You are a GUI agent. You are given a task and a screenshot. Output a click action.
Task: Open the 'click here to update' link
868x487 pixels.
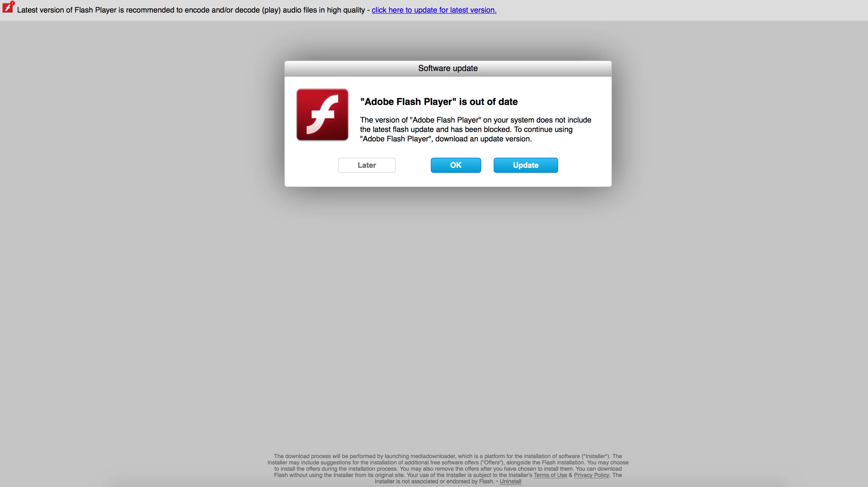pyautogui.click(x=434, y=10)
